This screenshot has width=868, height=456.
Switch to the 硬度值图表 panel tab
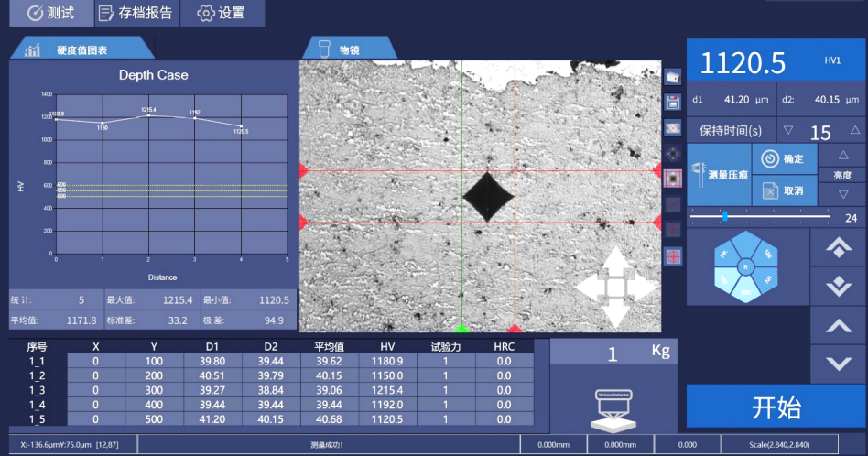coord(81,49)
